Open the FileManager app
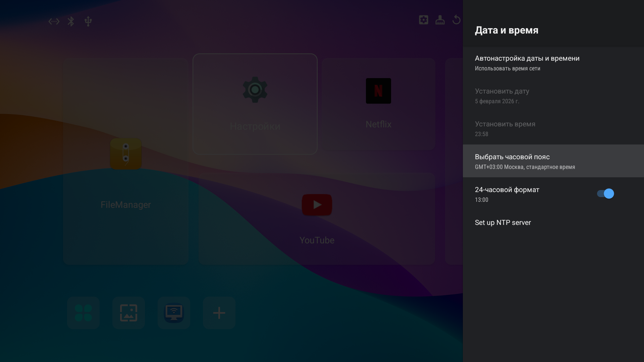Screen dimensions: 644x362 pyautogui.click(x=126, y=168)
